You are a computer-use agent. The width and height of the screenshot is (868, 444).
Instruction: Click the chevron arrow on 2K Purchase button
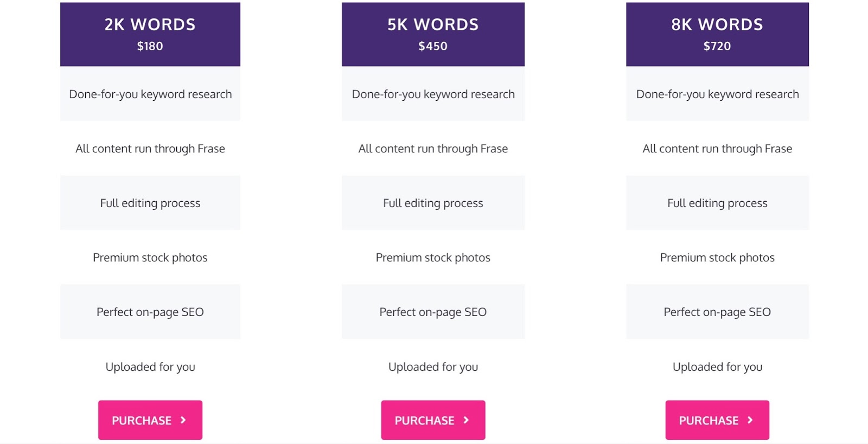[x=183, y=420]
